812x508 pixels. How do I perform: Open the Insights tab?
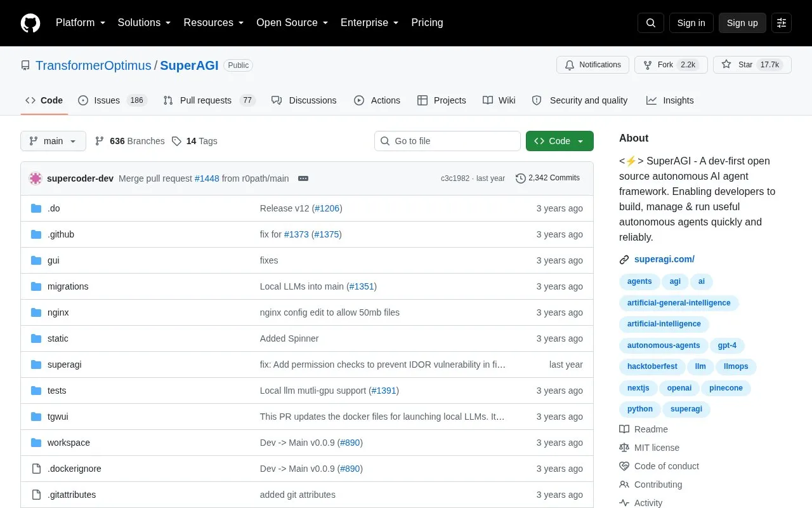tap(670, 100)
